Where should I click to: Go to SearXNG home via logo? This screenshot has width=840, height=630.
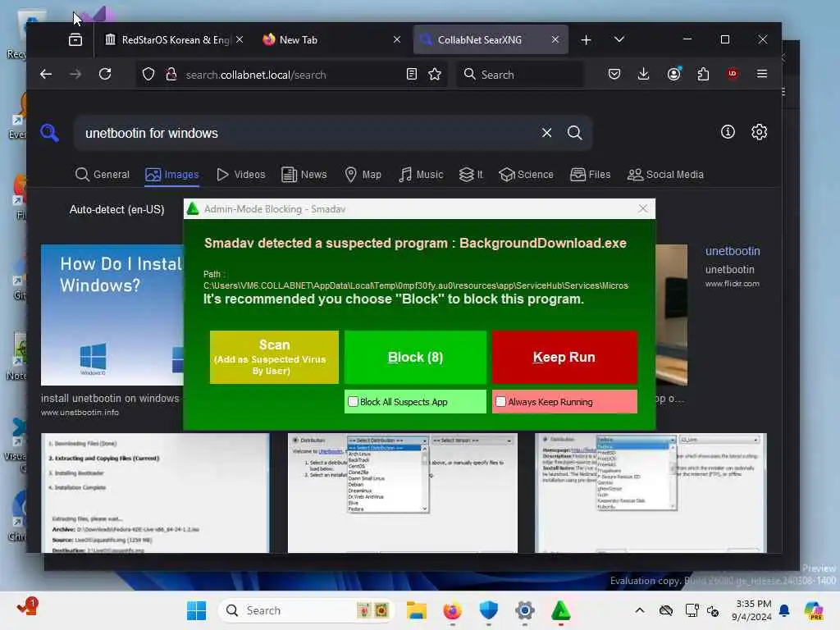49,132
